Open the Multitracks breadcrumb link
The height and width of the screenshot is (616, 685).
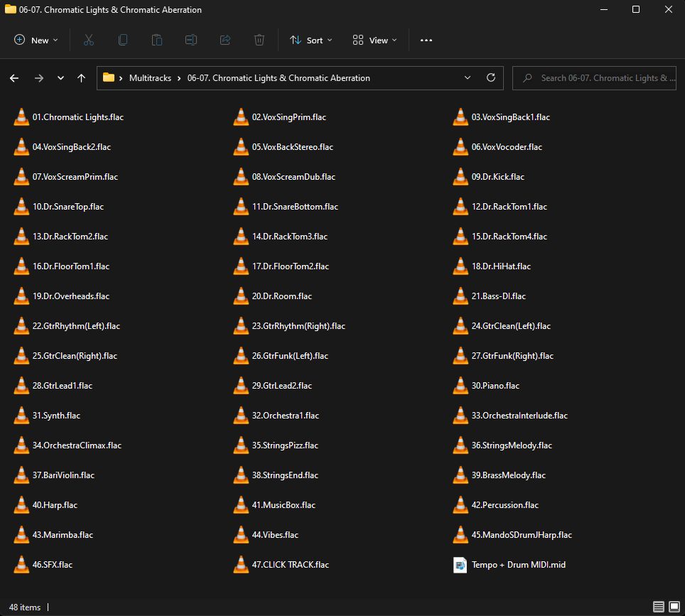tap(150, 78)
